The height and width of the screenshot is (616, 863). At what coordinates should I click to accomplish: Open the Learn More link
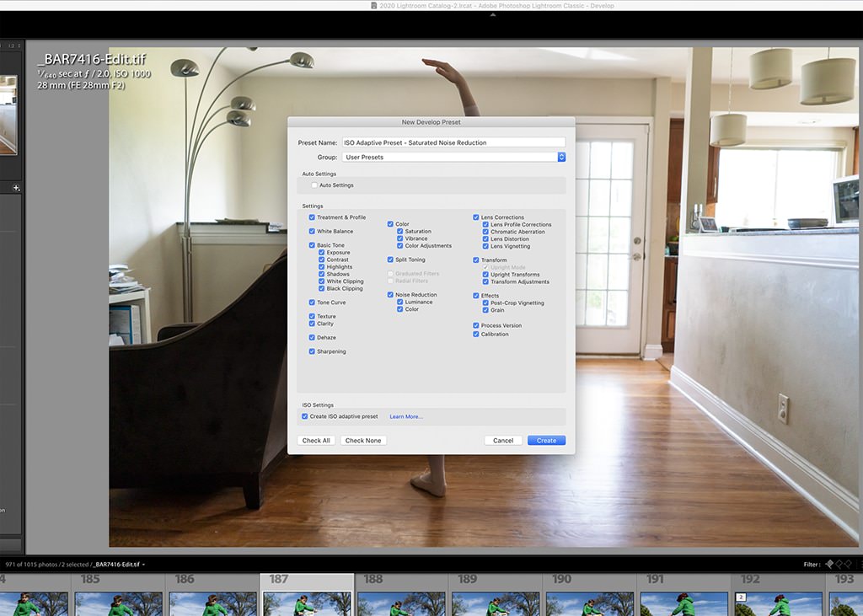click(x=406, y=417)
